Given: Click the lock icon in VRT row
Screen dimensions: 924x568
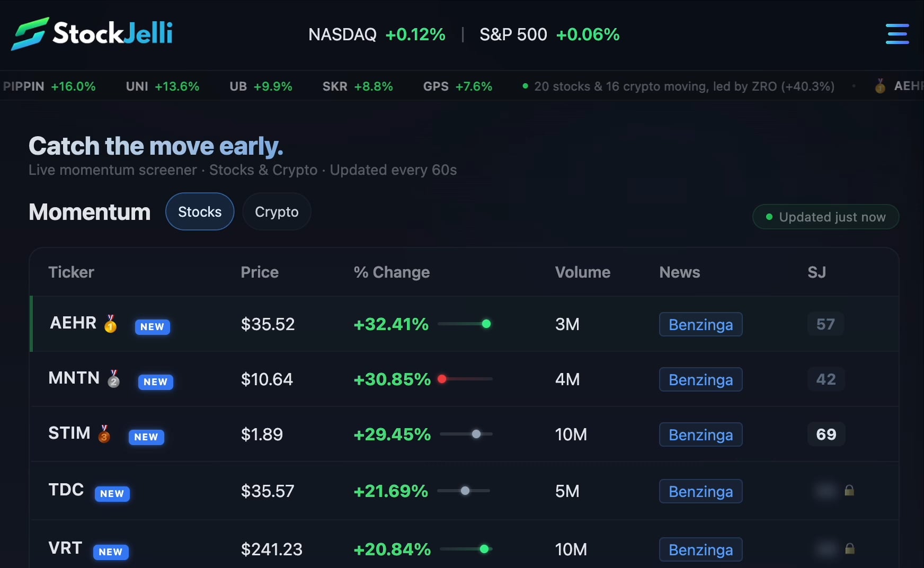Looking at the screenshot, I should click(849, 549).
